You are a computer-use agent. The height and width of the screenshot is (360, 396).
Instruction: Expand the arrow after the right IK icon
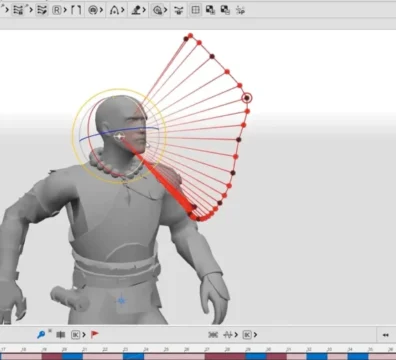pyautogui.click(x=255, y=335)
